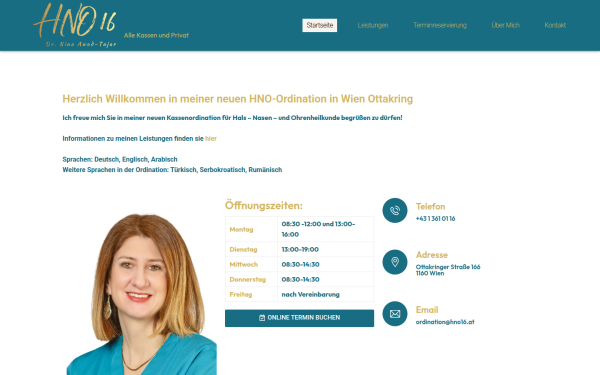Click phone number +43 1 361 01 16
The height and width of the screenshot is (375, 600).
435,218
